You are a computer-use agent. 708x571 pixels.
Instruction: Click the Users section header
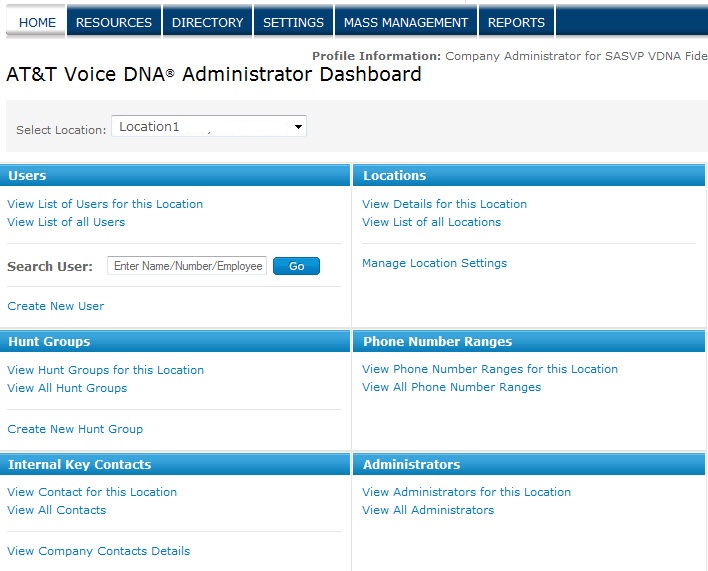coord(175,175)
